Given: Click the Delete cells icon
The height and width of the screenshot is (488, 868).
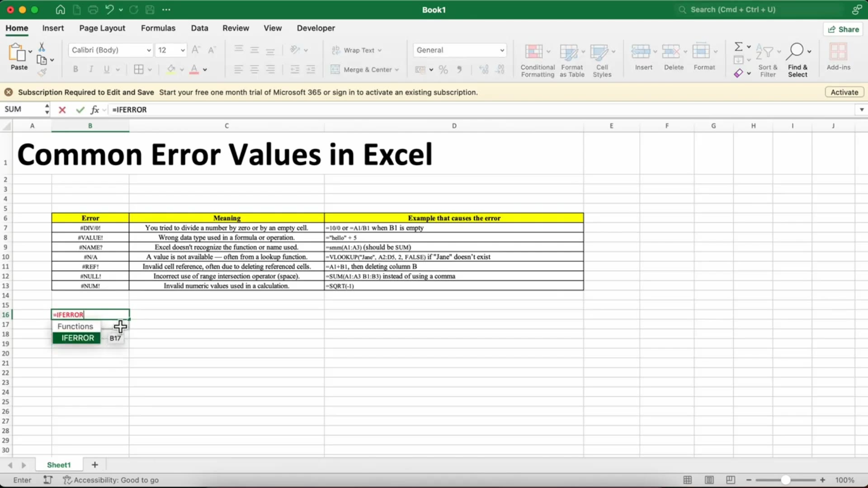Looking at the screenshot, I should [671, 52].
